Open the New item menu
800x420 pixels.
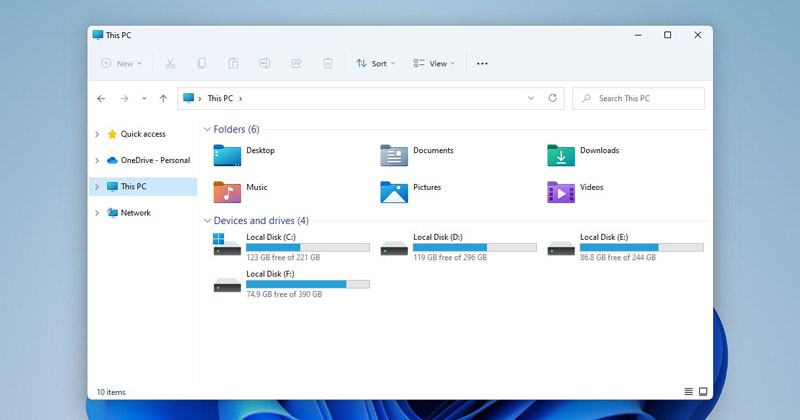[x=121, y=63]
